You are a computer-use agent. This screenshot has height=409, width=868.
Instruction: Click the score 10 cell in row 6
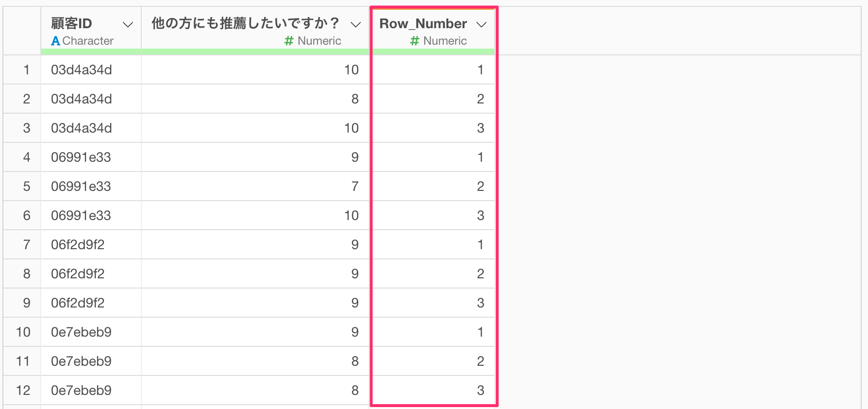pos(351,216)
